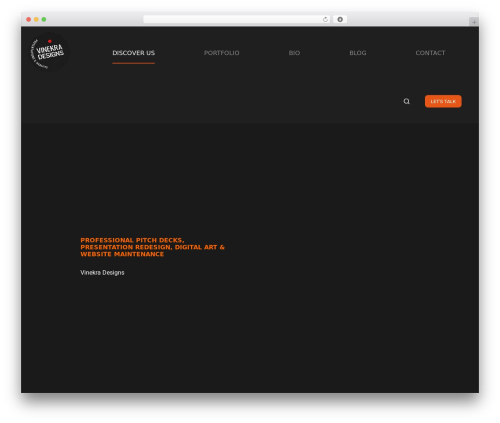Maximize the window with the green button
Image resolution: width=500 pixels, height=423 pixels.
(x=44, y=19)
